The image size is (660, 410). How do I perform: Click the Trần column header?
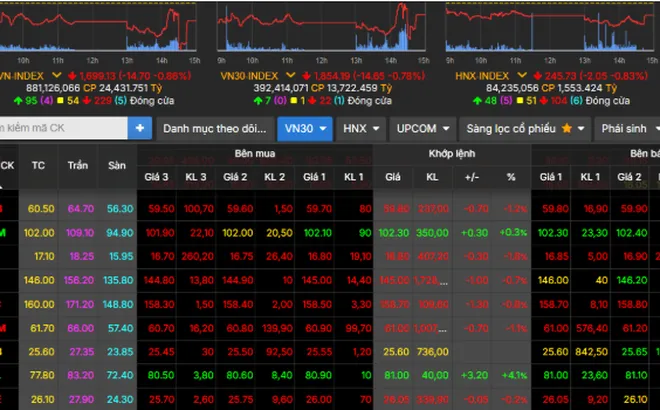click(x=78, y=165)
